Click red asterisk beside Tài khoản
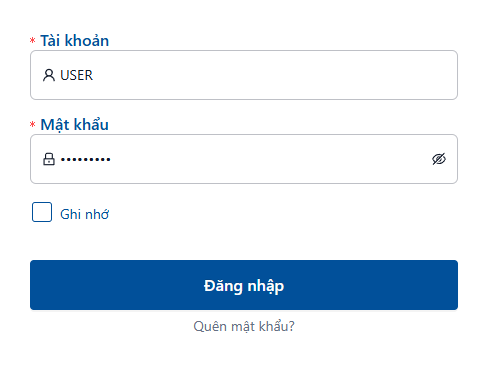Image resolution: width=487 pixels, height=370 pixels. point(32,41)
